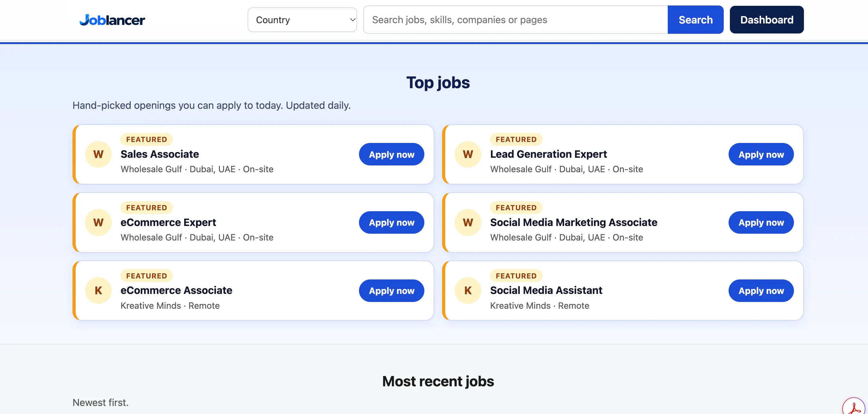The width and height of the screenshot is (868, 414).
Task: Open the Dashboard button
Action: click(767, 20)
